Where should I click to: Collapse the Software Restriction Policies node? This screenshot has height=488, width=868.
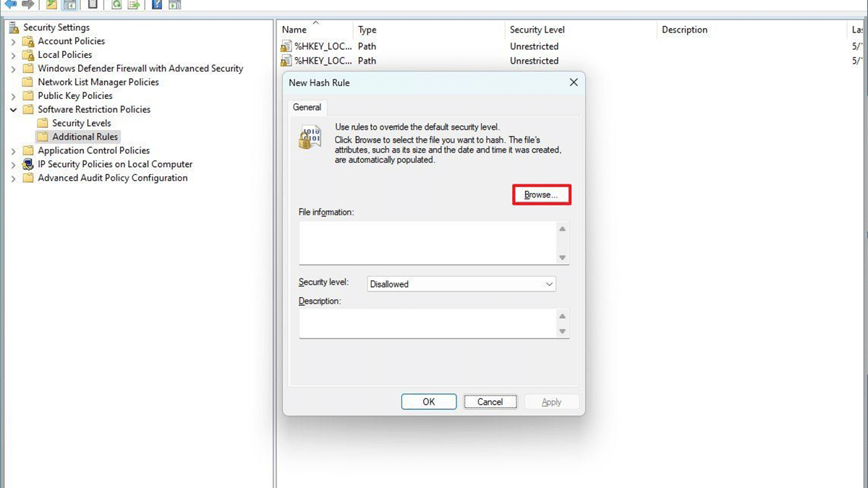[13, 110]
